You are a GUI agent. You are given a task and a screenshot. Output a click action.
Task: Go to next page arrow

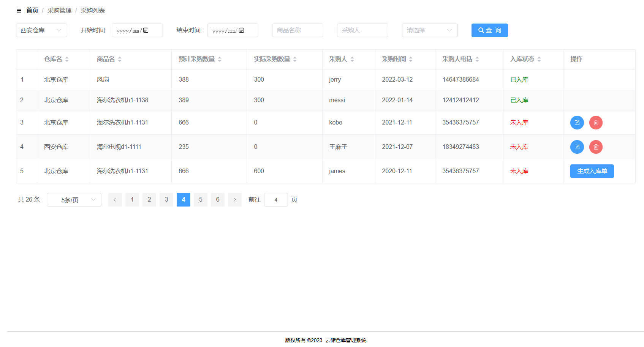point(235,200)
